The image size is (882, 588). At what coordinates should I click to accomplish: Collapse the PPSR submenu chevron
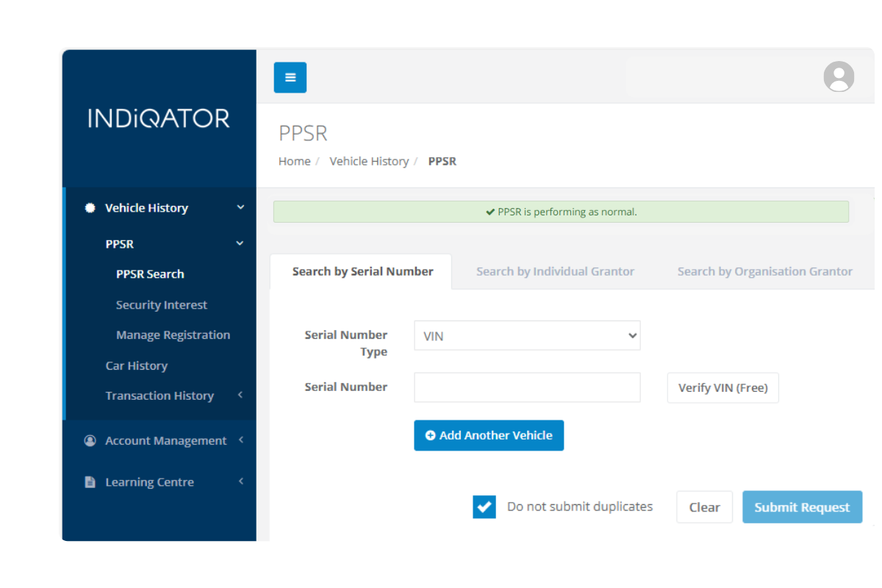tap(240, 243)
